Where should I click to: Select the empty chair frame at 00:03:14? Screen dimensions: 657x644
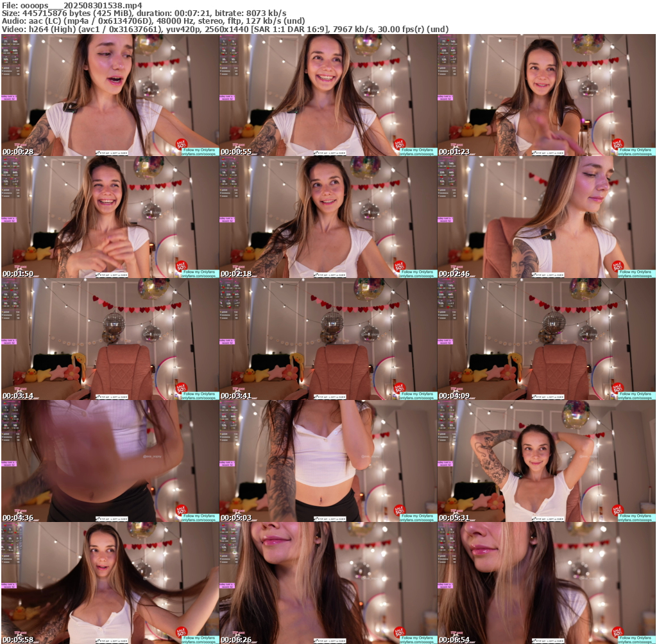[110, 338]
